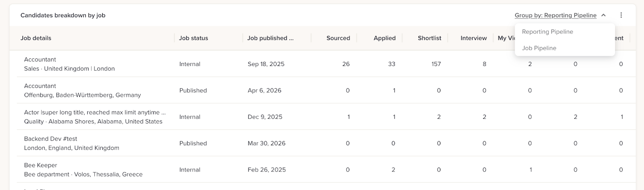The image size is (644, 190).
Task: Open the Accountant job in Offenburg, Germany
Action: [x=40, y=86]
